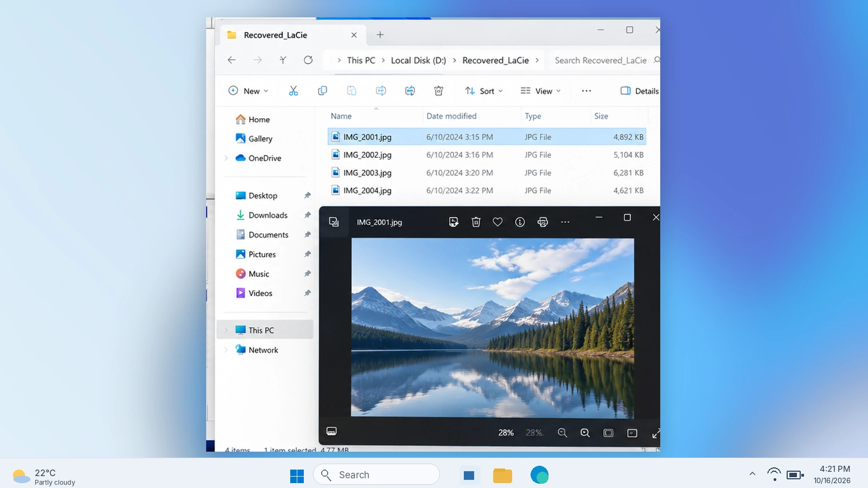Show file info in Photos viewer

click(520, 222)
